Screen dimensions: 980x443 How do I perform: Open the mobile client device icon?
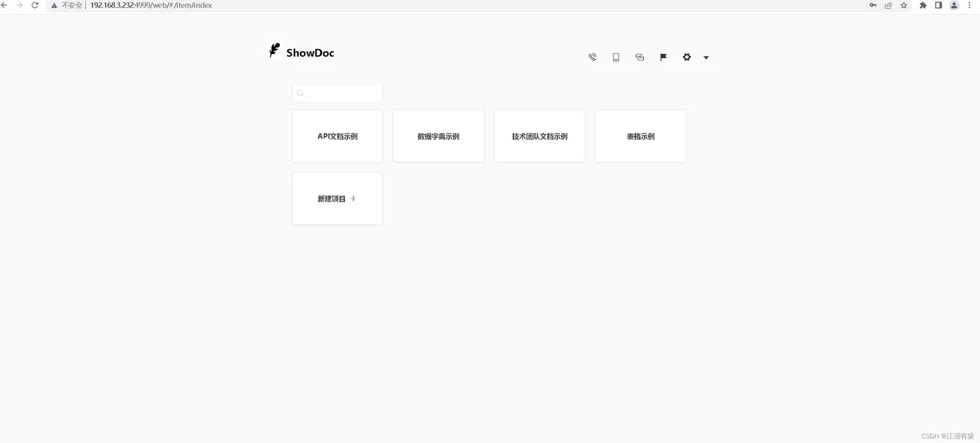616,57
